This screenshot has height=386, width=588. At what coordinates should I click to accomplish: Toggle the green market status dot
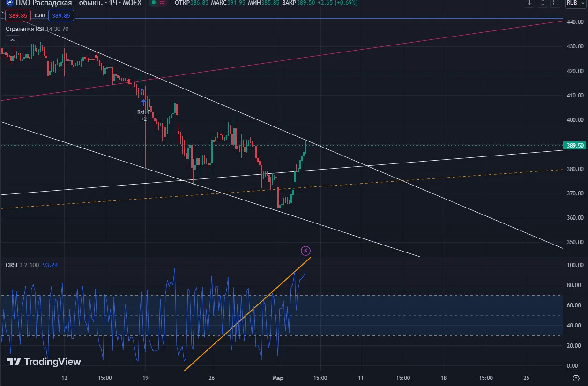pyautogui.click(x=153, y=2)
